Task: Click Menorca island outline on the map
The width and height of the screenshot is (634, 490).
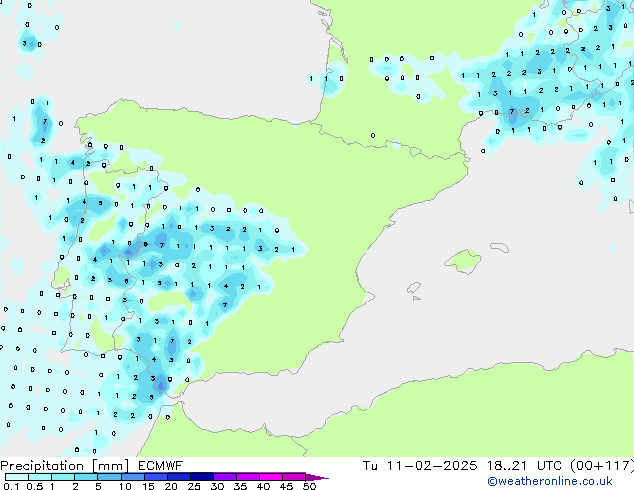Action: pyautogui.click(x=499, y=247)
